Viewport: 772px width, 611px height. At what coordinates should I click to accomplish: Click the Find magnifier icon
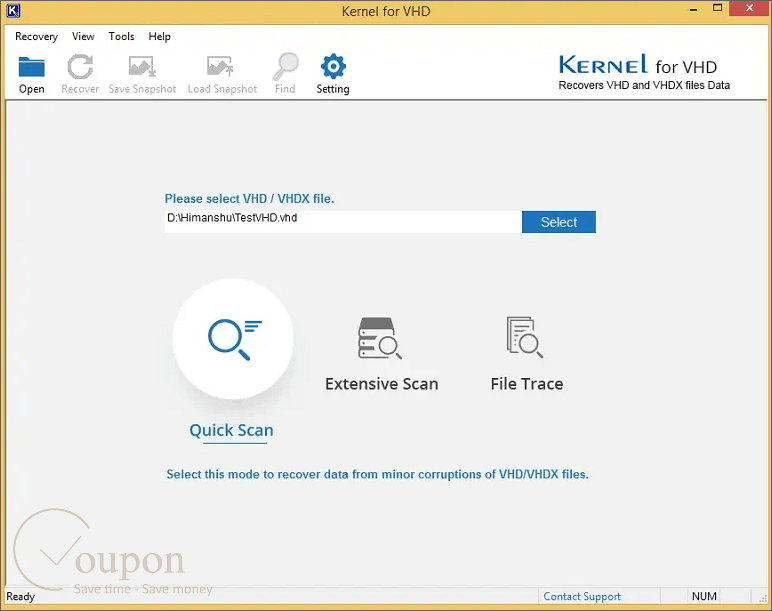286,66
